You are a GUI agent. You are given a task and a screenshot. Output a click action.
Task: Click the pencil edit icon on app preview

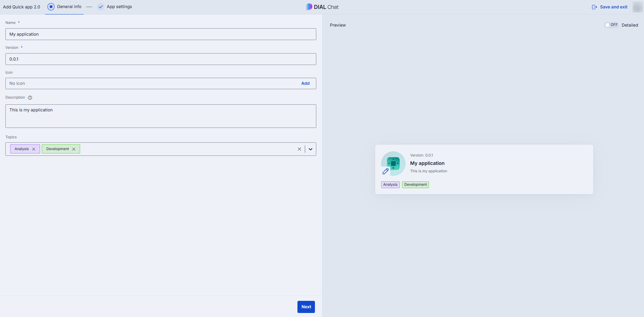386,171
